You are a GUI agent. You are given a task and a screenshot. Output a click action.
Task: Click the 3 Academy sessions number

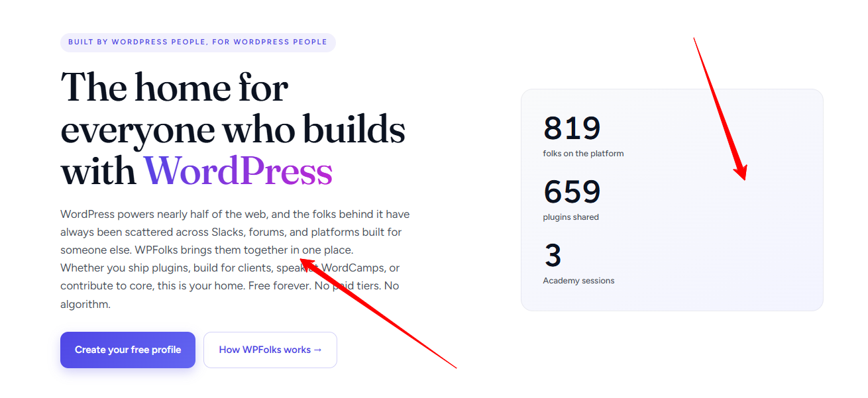tap(553, 256)
